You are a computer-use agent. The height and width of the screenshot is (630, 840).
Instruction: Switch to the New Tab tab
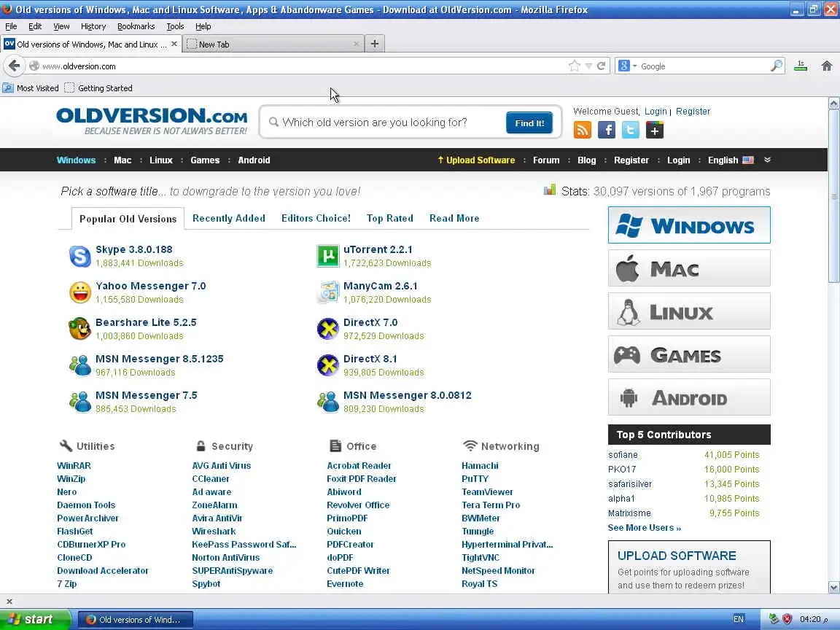[273, 44]
